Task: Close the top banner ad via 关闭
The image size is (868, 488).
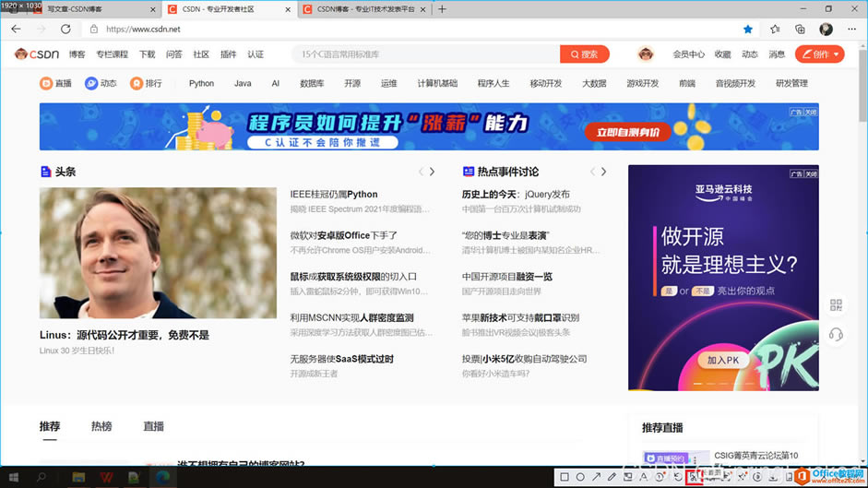Action: 811,112
